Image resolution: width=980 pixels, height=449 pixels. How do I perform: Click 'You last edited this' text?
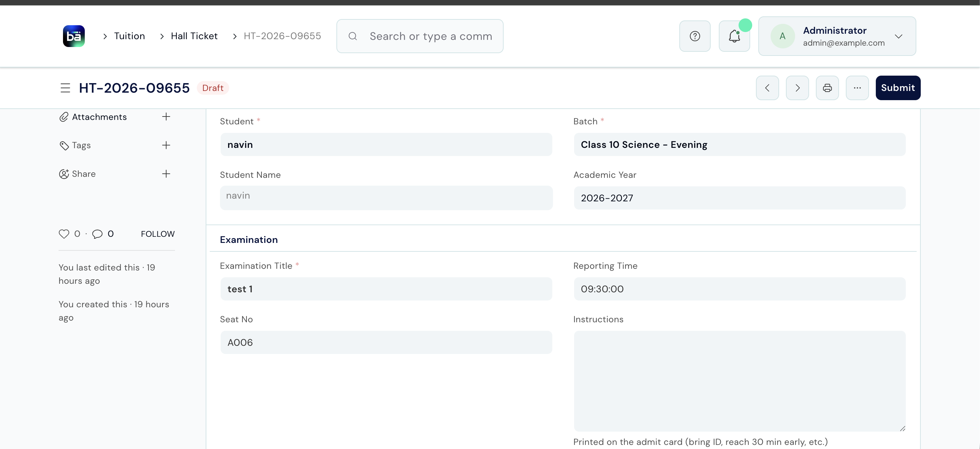click(x=107, y=274)
